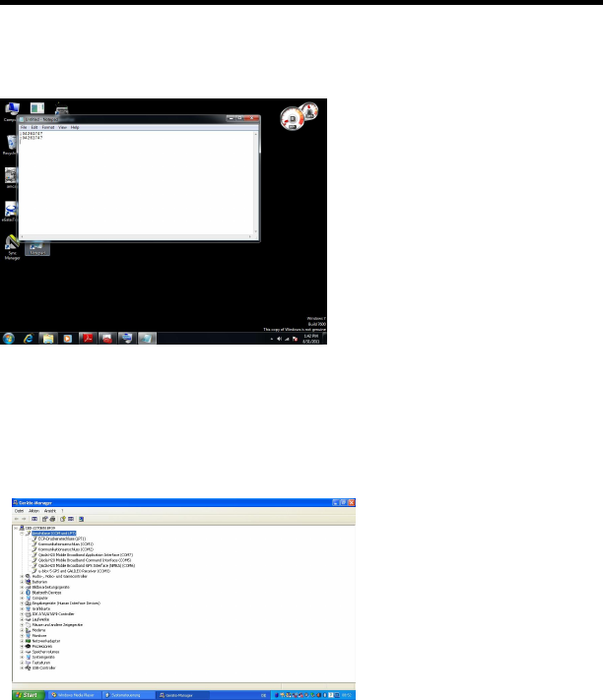The width and height of the screenshot is (603, 700).
Task: Select the Tastaturen tree entry
Action: [x=41, y=663]
